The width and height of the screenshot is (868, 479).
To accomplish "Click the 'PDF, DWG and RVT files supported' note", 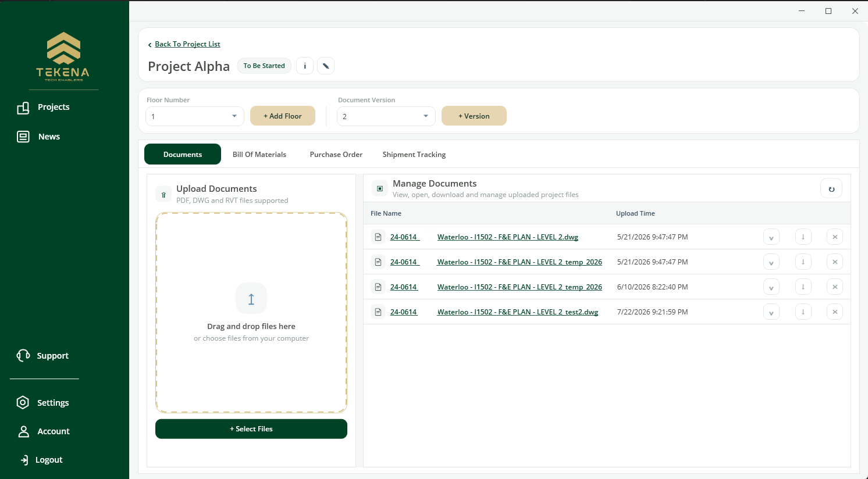I will 232,201.
